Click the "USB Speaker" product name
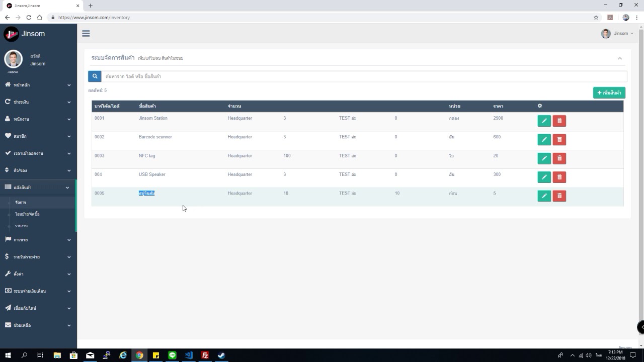644x362 pixels. pyautogui.click(x=152, y=174)
